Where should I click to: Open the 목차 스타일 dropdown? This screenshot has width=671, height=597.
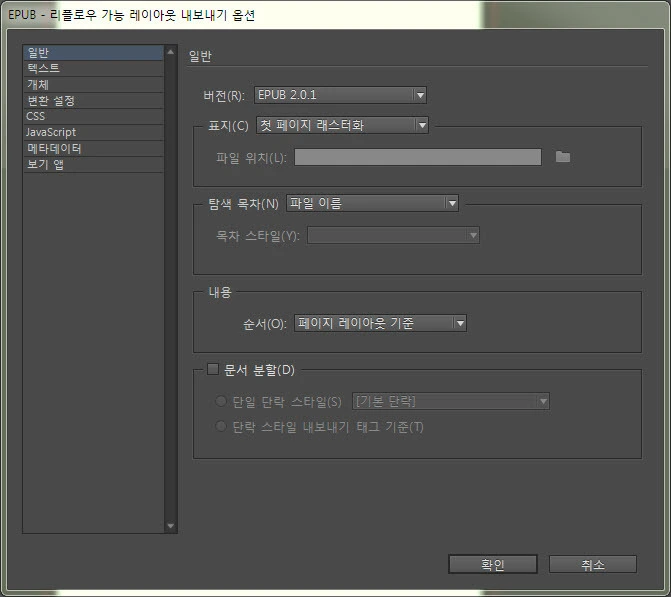tap(393, 235)
